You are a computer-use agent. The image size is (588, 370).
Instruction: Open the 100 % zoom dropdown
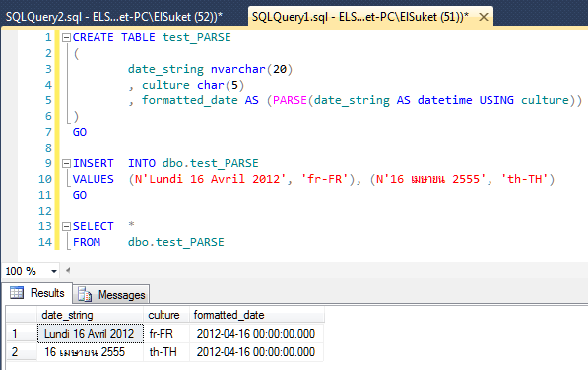54,271
